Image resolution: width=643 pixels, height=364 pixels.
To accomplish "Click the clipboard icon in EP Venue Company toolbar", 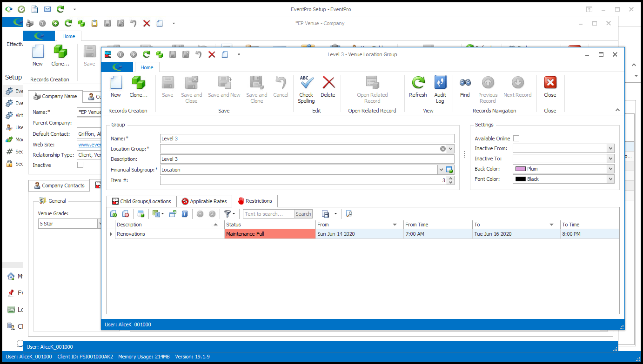I will (94, 23).
